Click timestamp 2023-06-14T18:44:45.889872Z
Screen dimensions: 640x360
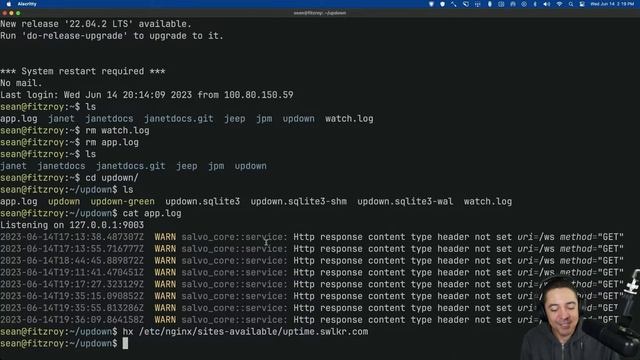pyautogui.click(x=72, y=260)
